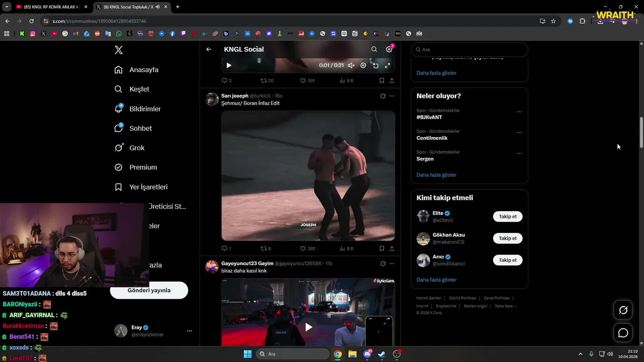This screenshot has width=644, height=362.
Task: Open options for #BJKvANT trend
Action: coord(519,112)
